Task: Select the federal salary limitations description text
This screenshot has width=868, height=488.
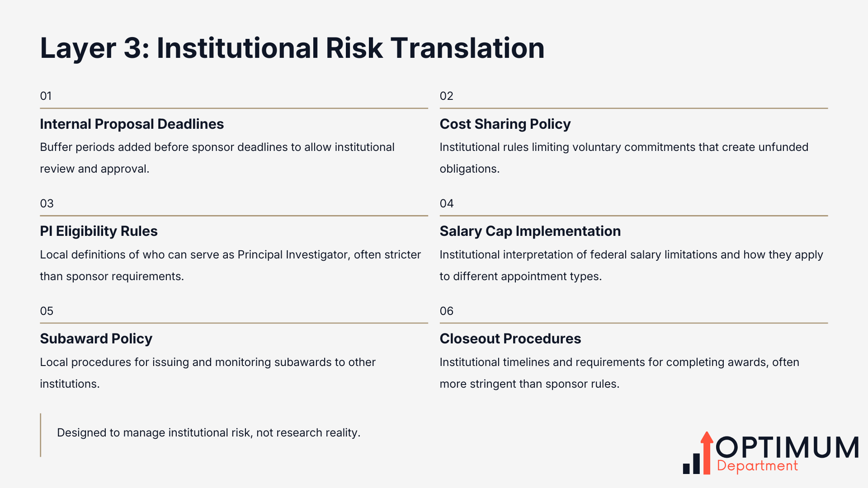Action: point(631,265)
